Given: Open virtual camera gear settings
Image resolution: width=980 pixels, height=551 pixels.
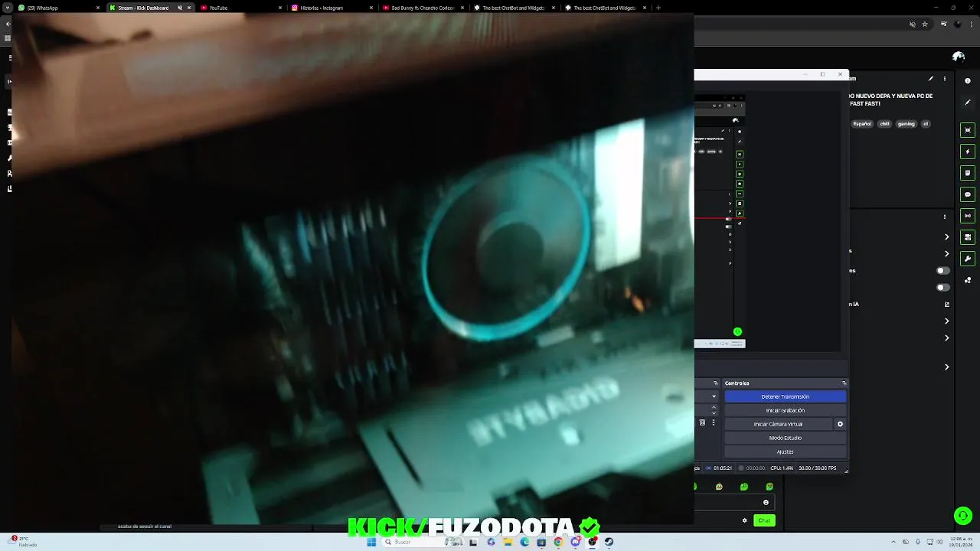Looking at the screenshot, I should click(x=840, y=424).
